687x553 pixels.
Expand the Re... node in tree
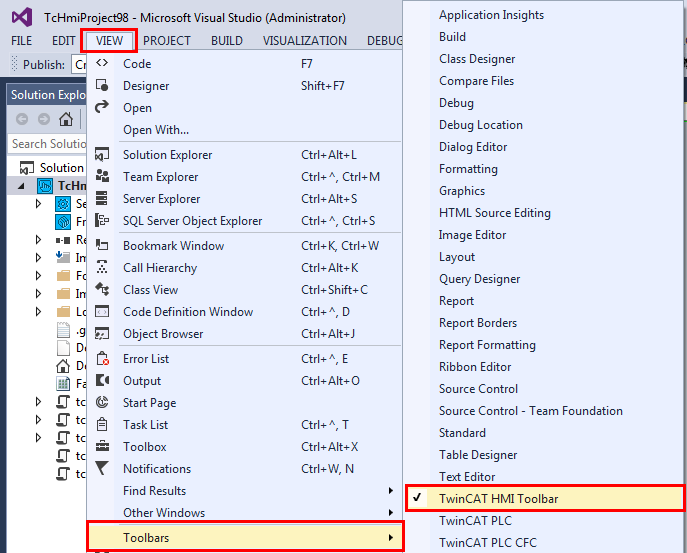point(39,240)
